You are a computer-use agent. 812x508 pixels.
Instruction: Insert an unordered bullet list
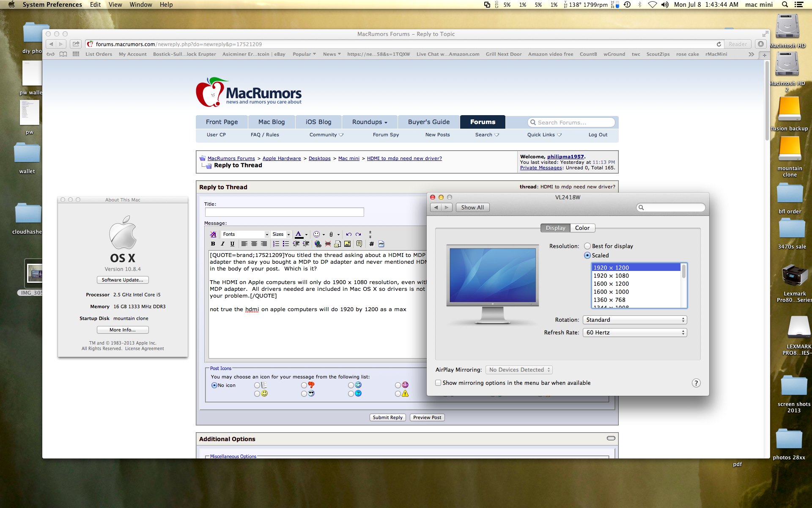(x=285, y=244)
